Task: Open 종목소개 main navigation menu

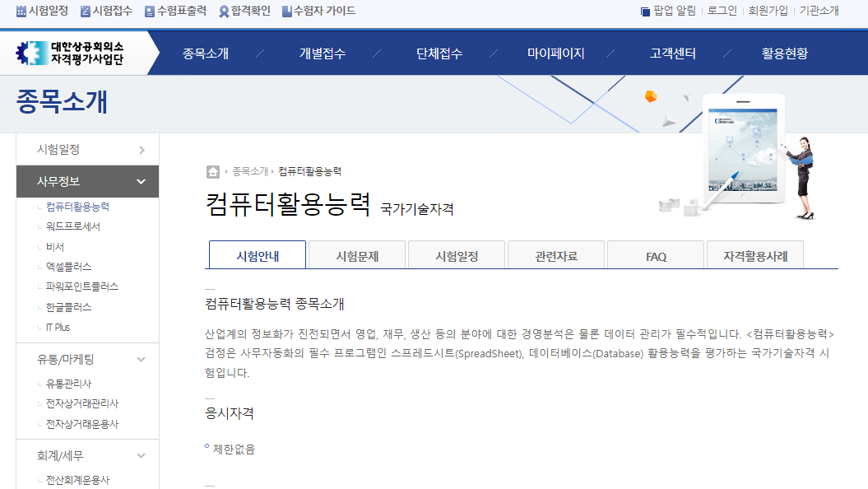Action: 206,54
